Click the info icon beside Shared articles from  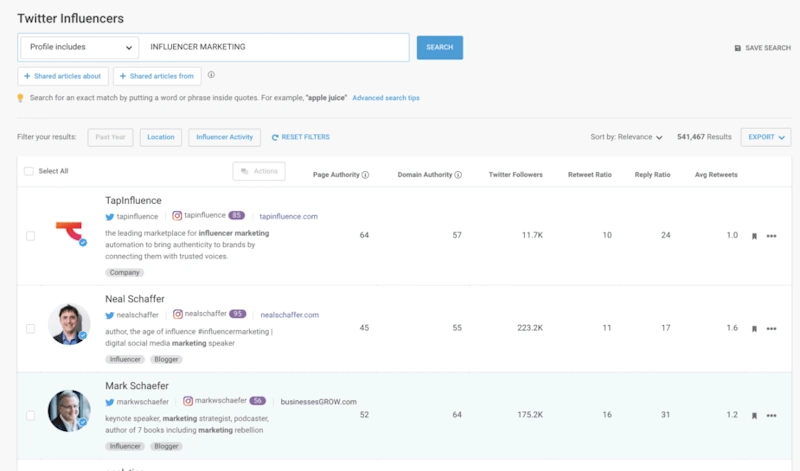pos(211,75)
